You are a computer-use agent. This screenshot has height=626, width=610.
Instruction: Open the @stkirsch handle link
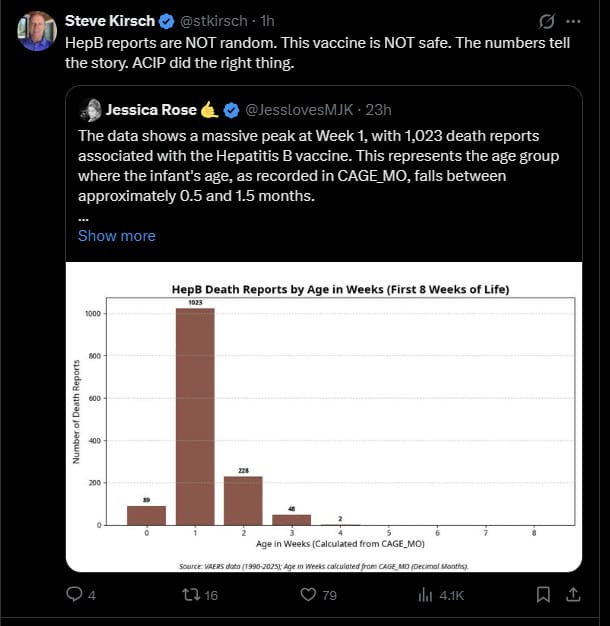pyautogui.click(x=214, y=21)
